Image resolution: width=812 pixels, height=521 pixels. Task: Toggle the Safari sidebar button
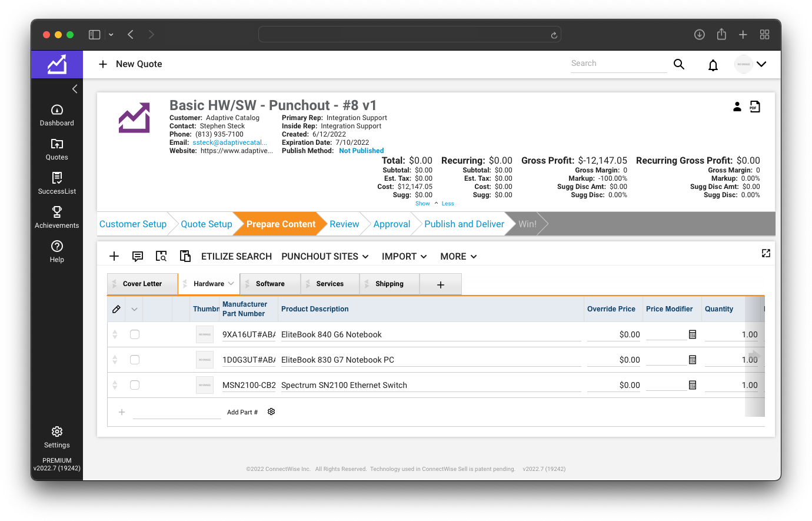(x=95, y=35)
